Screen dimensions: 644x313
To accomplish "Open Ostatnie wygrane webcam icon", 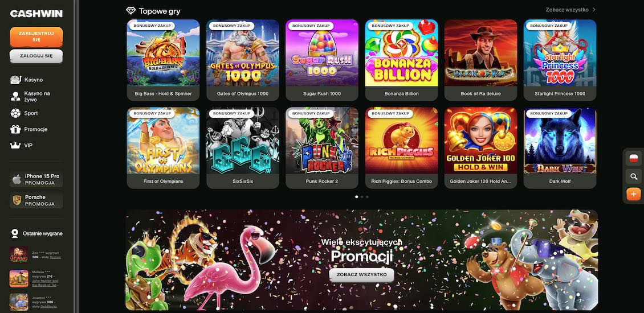I will pyautogui.click(x=15, y=233).
